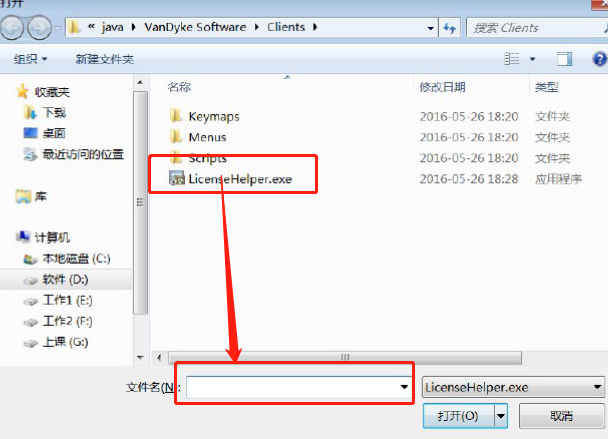The height and width of the screenshot is (439, 608).
Task: Click 新建文件夹 in the toolbar
Action: point(104,59)
